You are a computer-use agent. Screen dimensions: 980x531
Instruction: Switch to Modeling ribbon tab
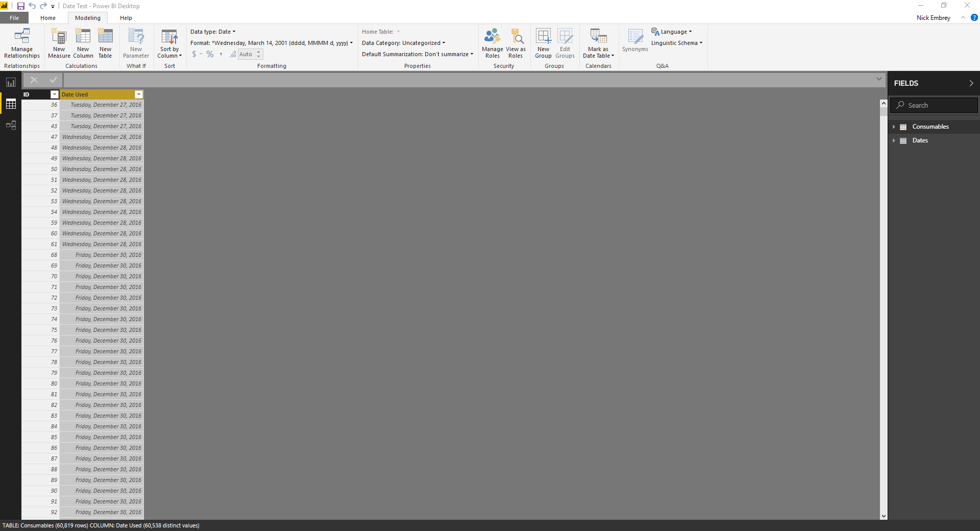pos(88,18)
